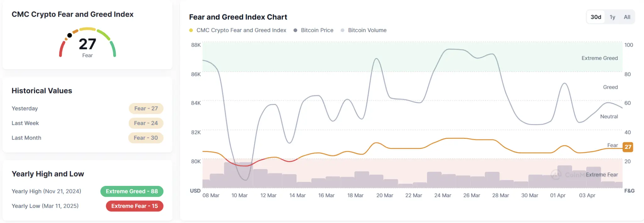Hide the CMC Fear and Greed line via legend
Image resolution: width=644 pixels, height=223 pixels.
pyautogui.click(x=241, y=30)
